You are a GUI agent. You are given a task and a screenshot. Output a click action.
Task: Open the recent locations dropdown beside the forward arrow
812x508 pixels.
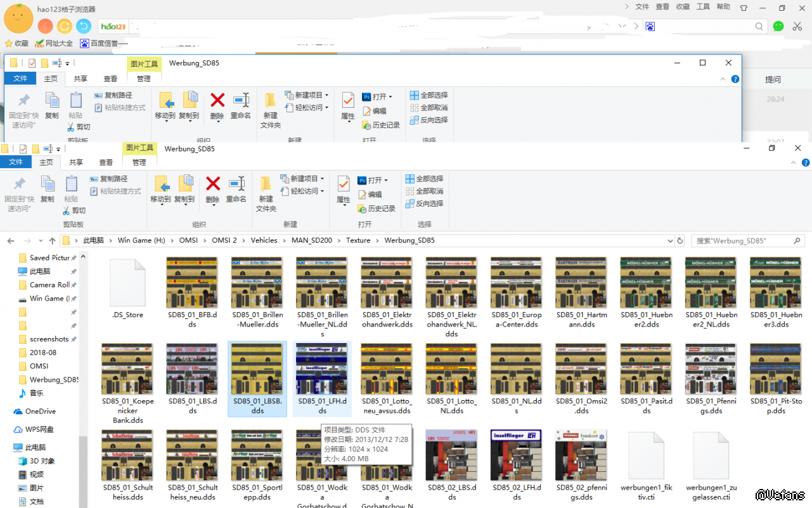[x=40, y=241]
